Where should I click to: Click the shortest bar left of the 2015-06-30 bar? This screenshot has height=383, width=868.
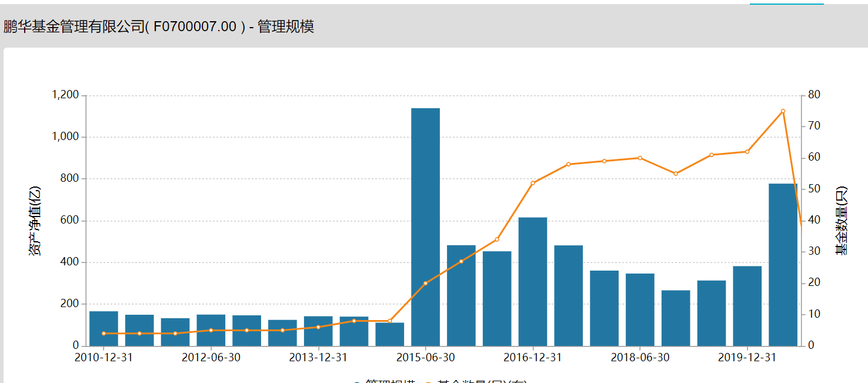(390, 334)
